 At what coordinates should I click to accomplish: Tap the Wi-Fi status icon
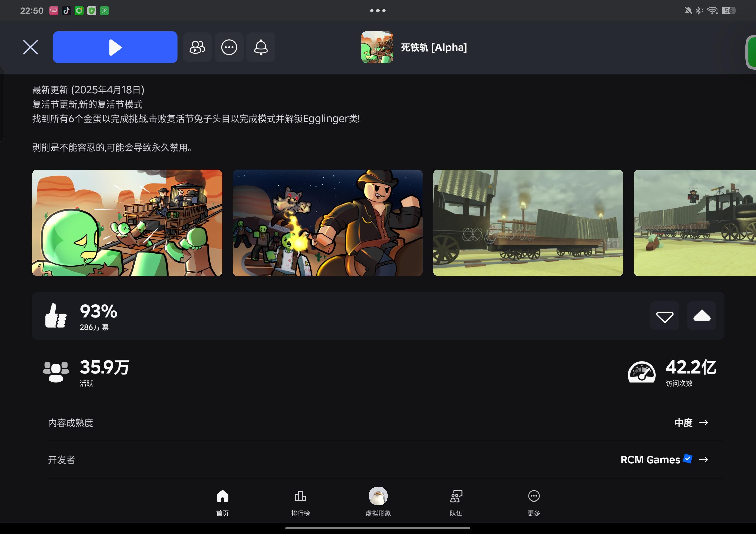pyautogui.click(x=713, y=11)
